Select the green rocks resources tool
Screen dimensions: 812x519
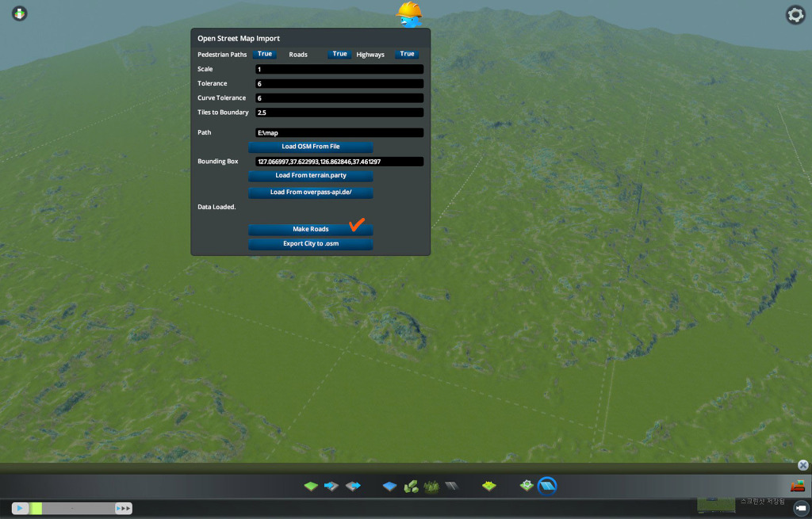[x=411, y=486]
